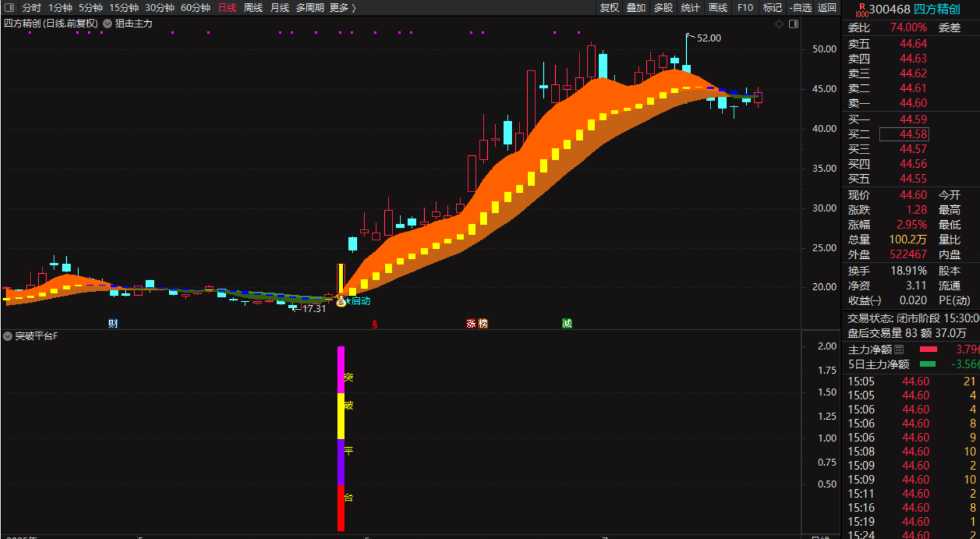Click the red 主力净额 color bar

click(x=928, y=349)
